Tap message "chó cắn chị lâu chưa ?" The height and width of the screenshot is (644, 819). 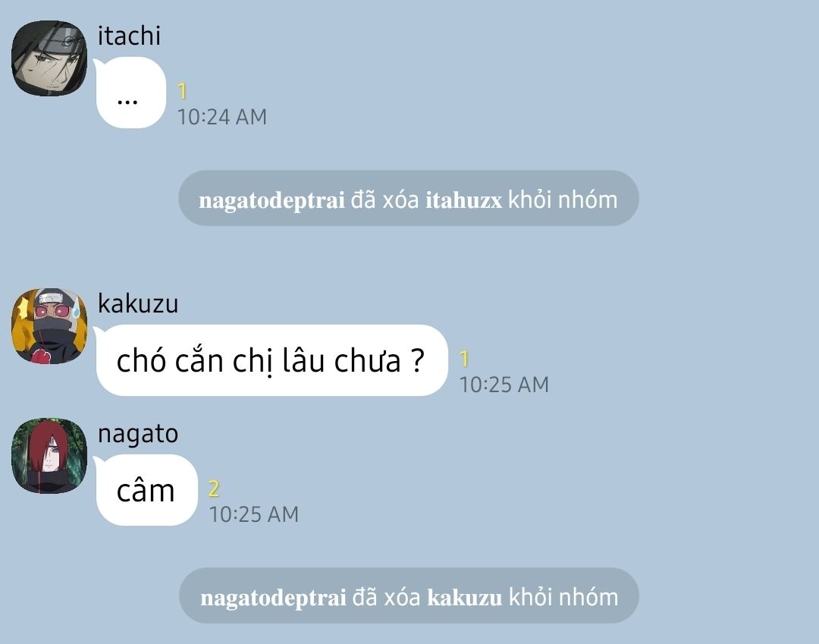coord(271,360)
